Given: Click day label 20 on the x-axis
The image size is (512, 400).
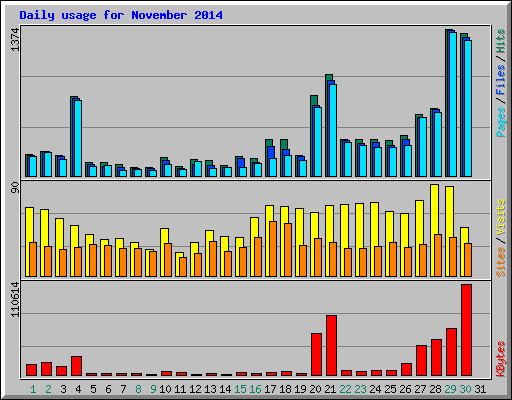Looking at the screenshot, I should 315,389.
